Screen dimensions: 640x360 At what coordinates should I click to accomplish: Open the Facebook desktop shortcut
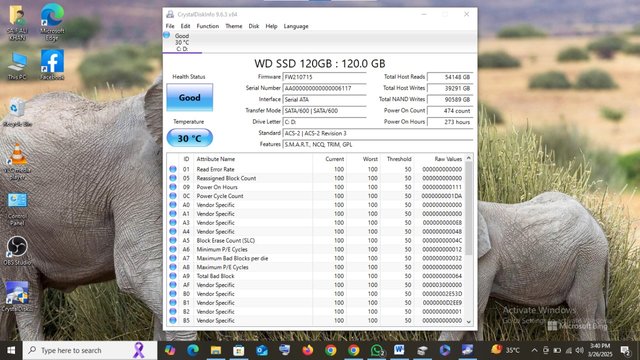pos(52,64)
